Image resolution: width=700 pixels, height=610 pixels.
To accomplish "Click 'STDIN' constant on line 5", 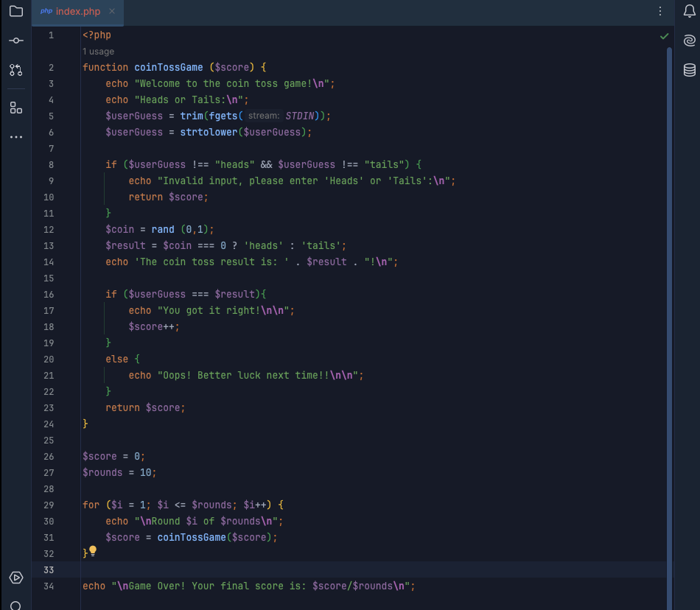I will pyautogui.click(x=300, y=116).
